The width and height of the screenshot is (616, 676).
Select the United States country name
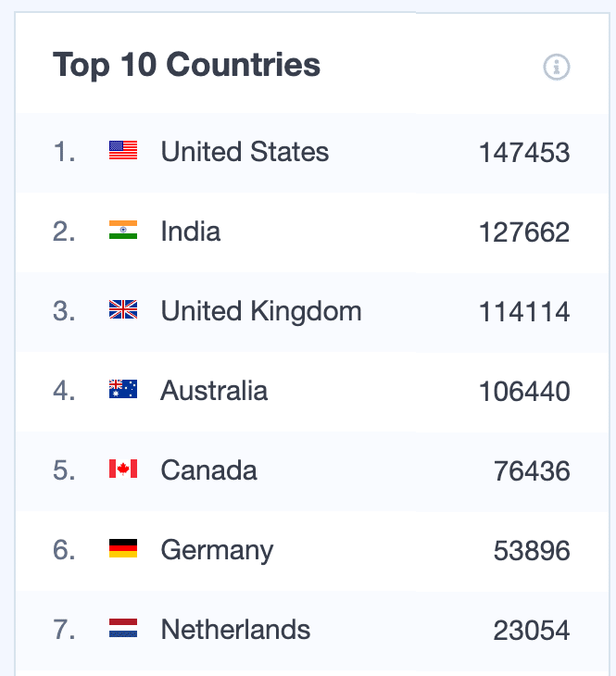tap(245, 152)
